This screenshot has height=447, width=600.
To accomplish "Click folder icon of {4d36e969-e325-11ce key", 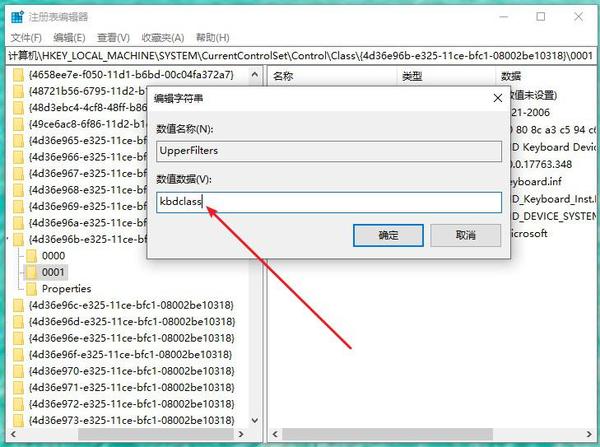I will pos(18,206).
